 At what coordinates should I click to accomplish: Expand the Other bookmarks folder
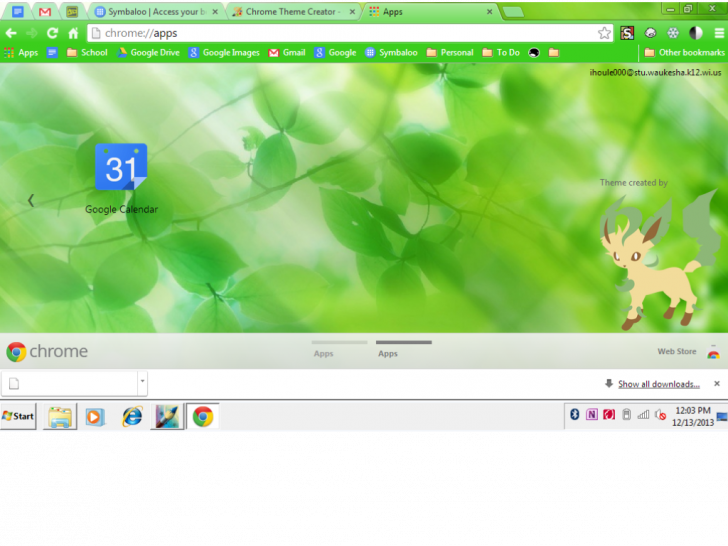point(684,52)
